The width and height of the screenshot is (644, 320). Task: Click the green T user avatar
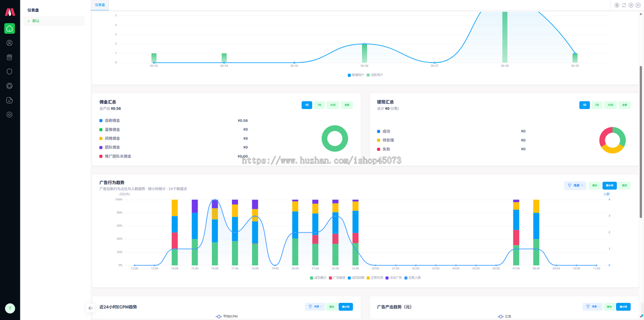[x=10, y=308]
